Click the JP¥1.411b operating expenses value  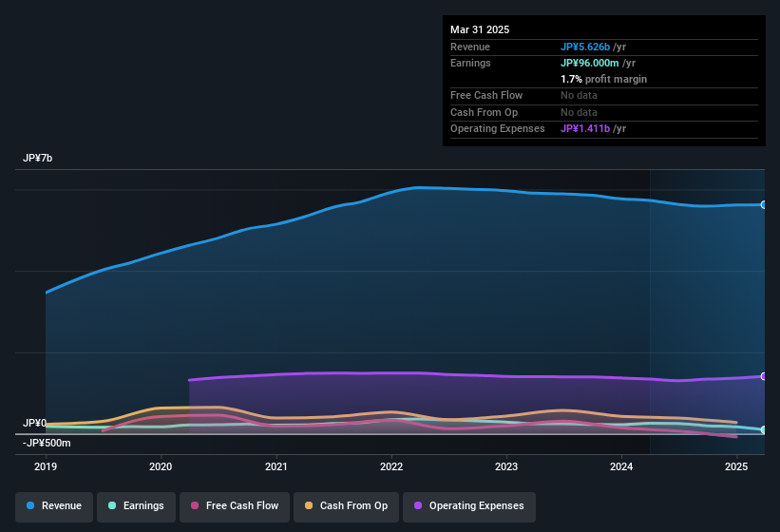(585, 129)
